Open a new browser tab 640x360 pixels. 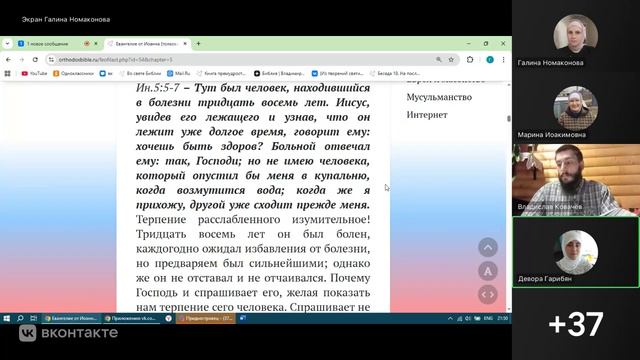pos(198,44)
